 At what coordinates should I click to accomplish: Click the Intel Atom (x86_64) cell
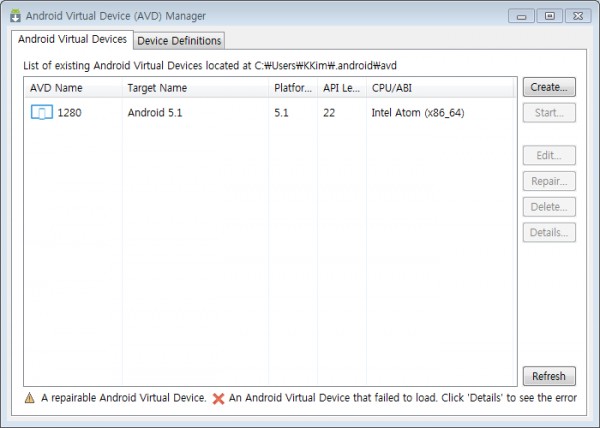pos(418,113)
